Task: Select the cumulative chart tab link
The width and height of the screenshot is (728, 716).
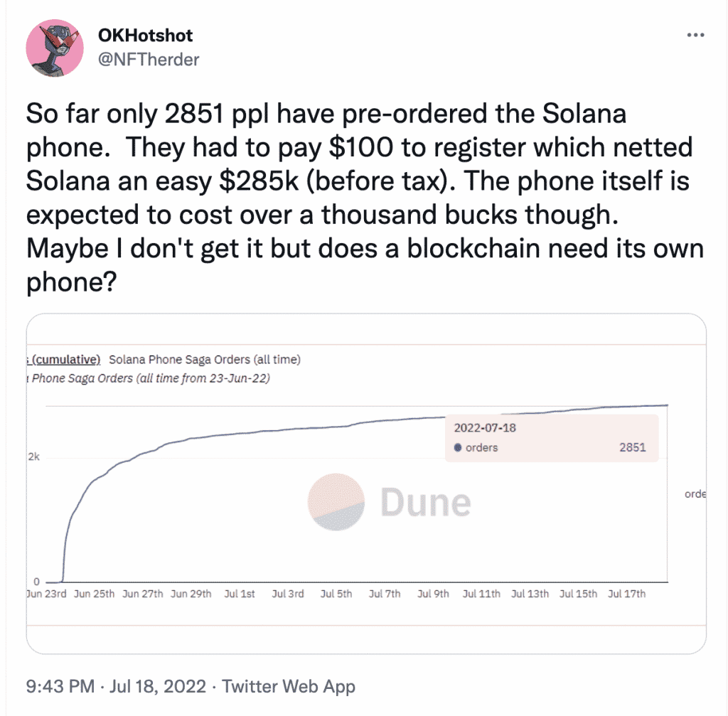Action: coord(63,359)
